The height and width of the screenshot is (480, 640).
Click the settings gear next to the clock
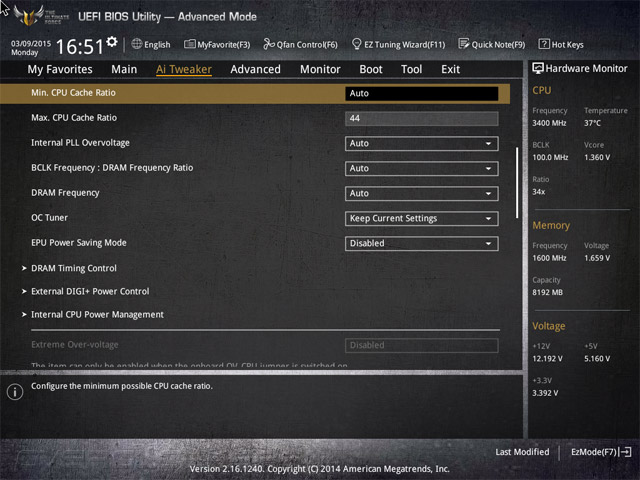tap(111, 42)
